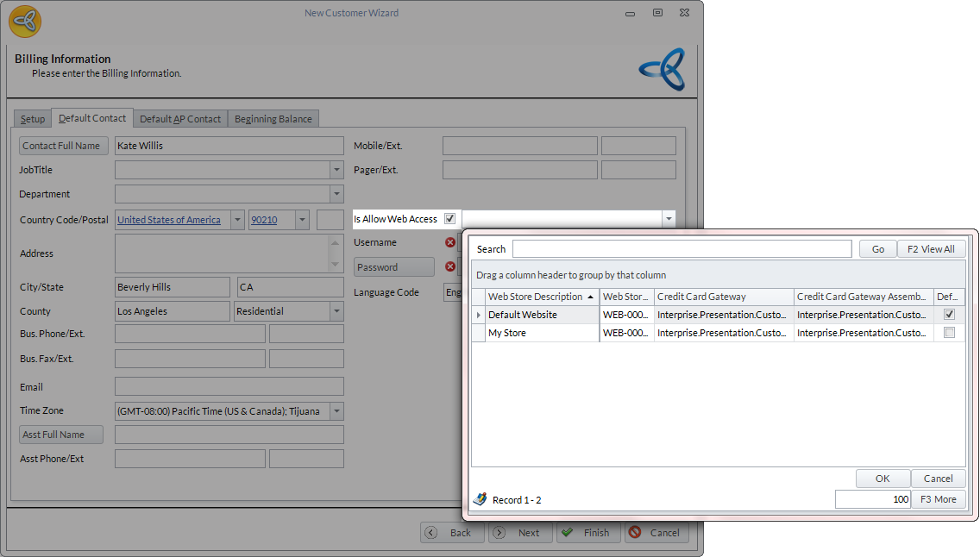The image size is (980, 557).
Task: Open the Time Zone dropdown list
Action: pos(336,411)
